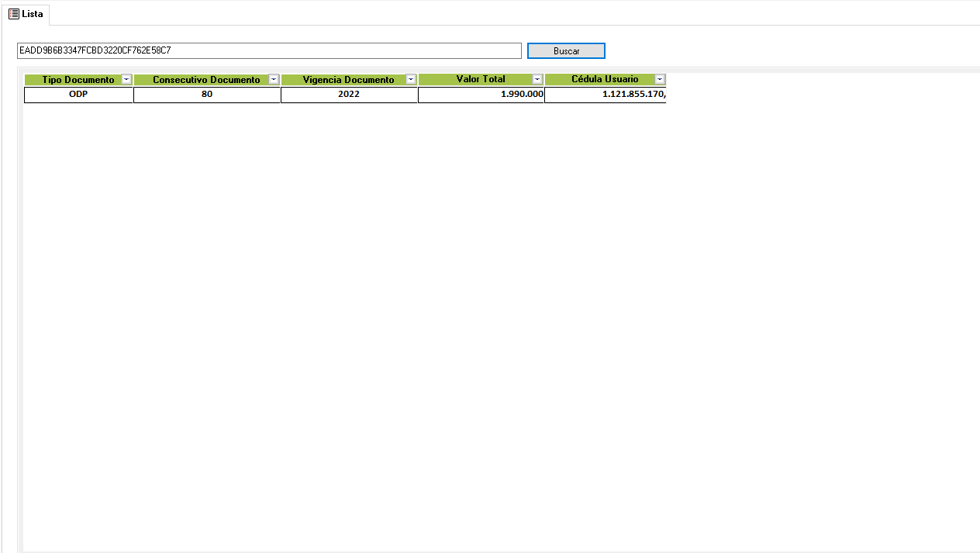Image resolution: width=980 pixels, height=553 pixels.
Task: Select the 1.990.000 total value cell
Action: (x=481, y=95)
